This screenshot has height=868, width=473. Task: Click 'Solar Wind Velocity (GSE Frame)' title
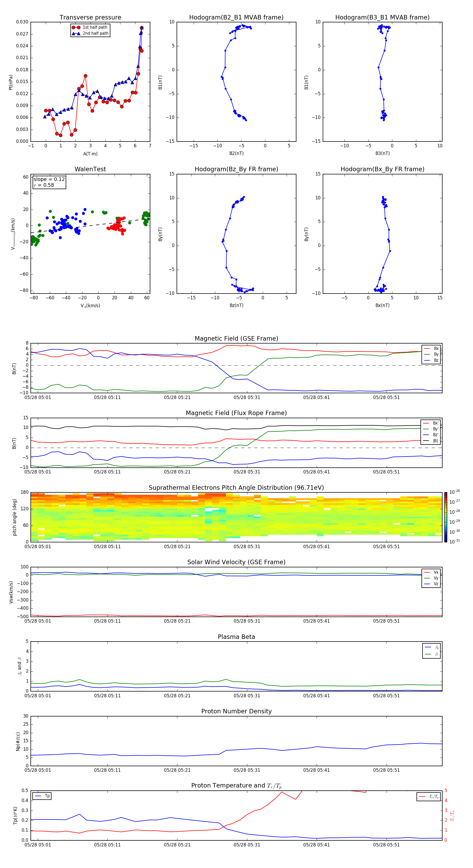(236, 562)
